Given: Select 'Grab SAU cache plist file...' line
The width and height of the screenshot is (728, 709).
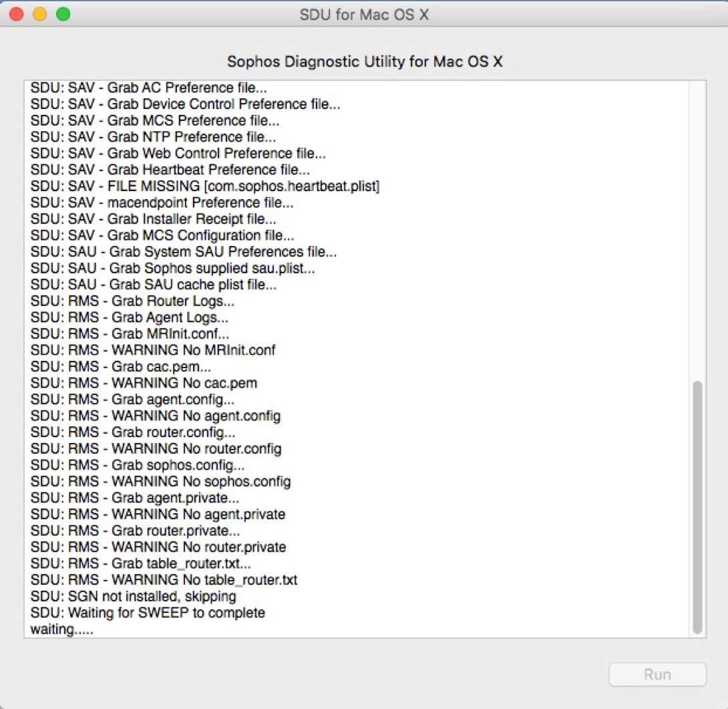Looking at the screenshot, I should pyautogui.click(x=153, y=285).
